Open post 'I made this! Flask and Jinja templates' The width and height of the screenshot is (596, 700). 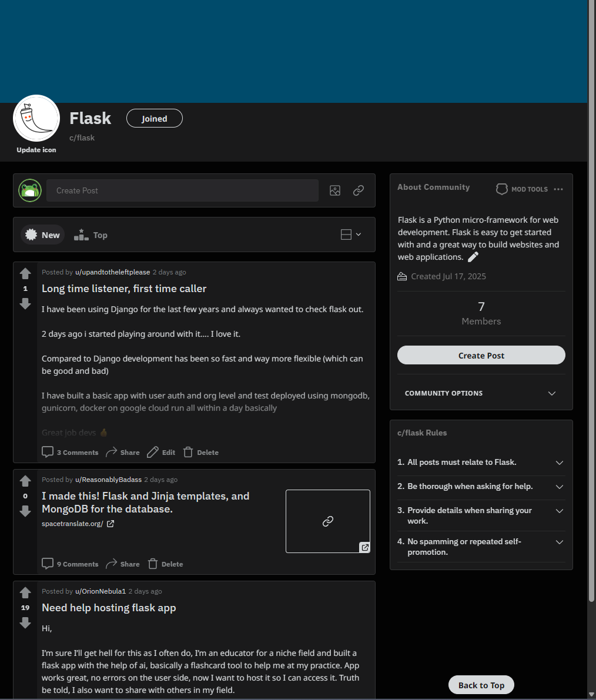tap(146, 503)
